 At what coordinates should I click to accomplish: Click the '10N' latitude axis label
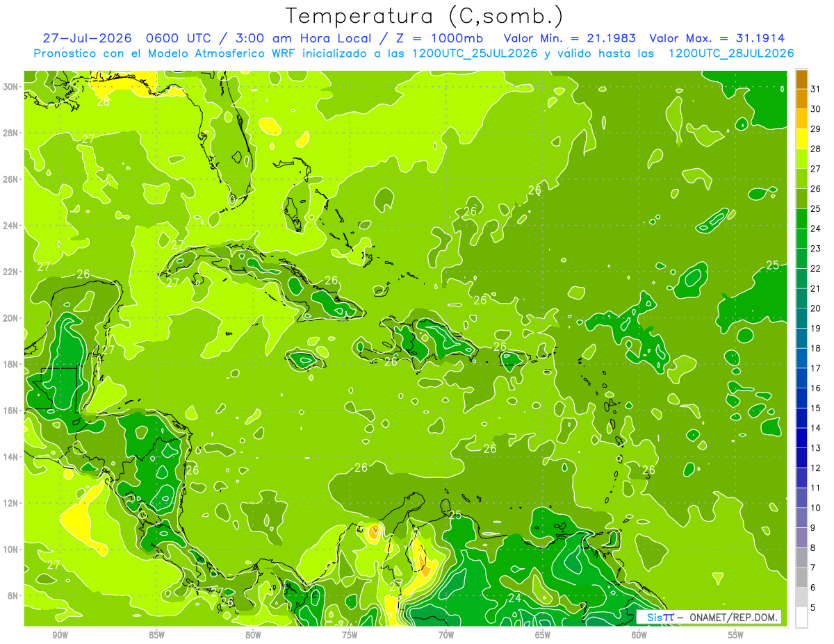tap(11, 549)
